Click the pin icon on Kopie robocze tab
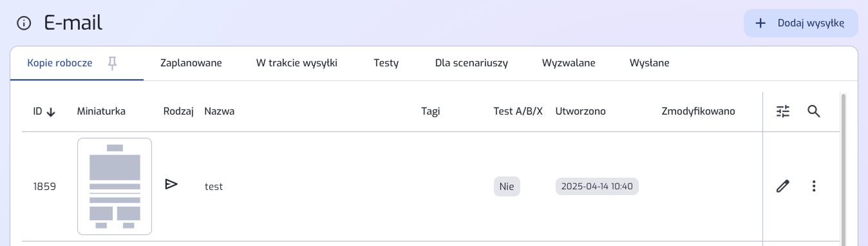Screen dimensions: 868x246 click(x=112, y=63)
